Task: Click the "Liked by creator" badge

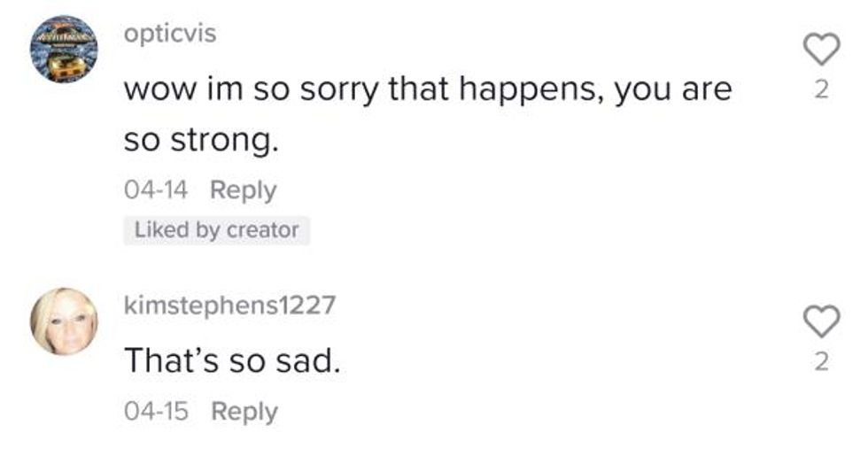Action: [x=216, y=230]
